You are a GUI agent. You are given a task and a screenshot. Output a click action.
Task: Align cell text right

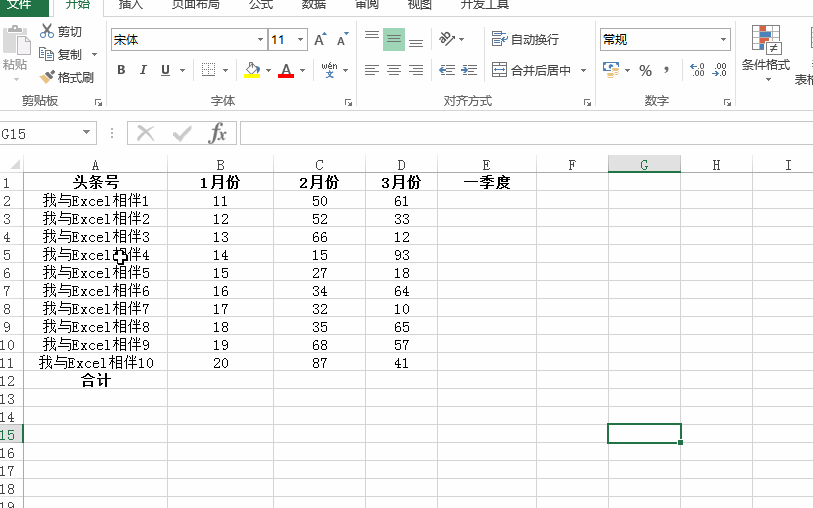pos(416,69)
